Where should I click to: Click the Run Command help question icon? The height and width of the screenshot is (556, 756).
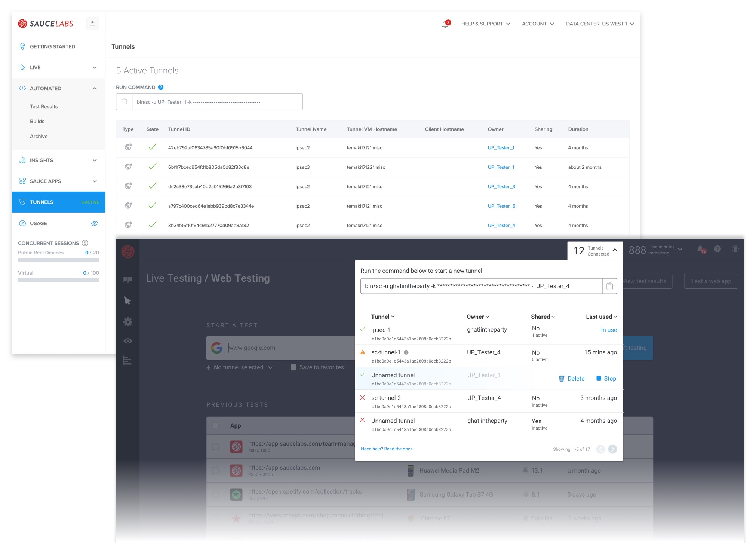161,88
